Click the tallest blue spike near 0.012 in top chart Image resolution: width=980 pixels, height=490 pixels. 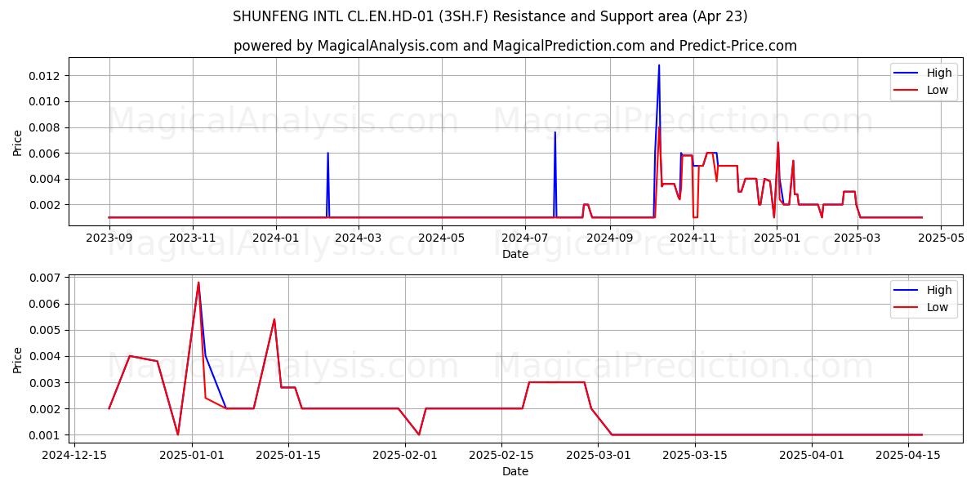[x=659, y=66]
